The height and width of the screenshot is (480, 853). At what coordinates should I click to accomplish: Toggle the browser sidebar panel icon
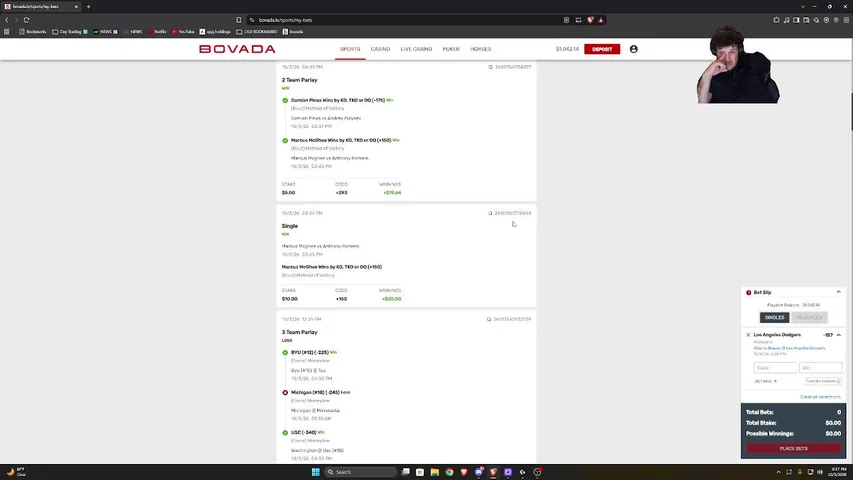[796, 20]
